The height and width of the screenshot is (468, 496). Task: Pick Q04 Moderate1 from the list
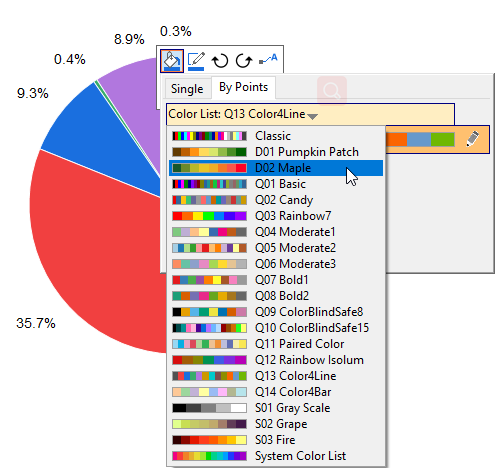coord(276,232)
